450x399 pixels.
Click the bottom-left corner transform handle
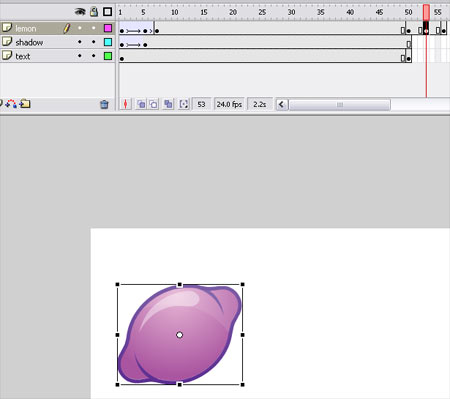[x=117, y=385]
